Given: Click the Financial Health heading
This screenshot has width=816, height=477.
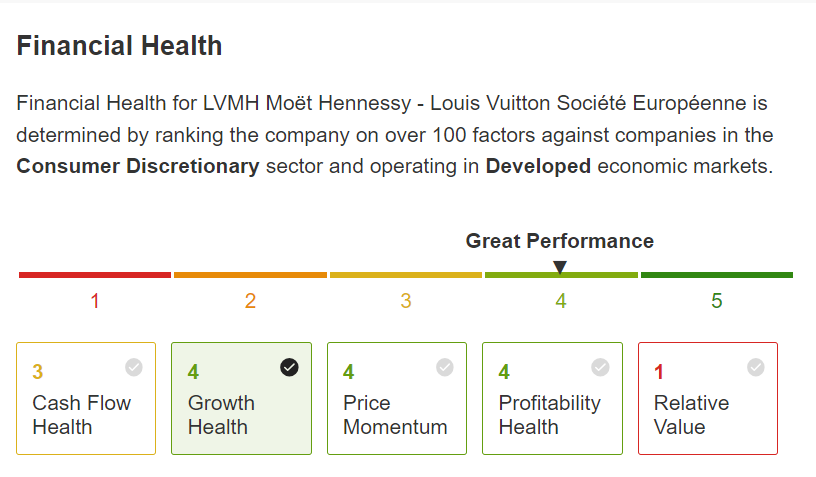Looking at the screenshot, I should point(119,46).
